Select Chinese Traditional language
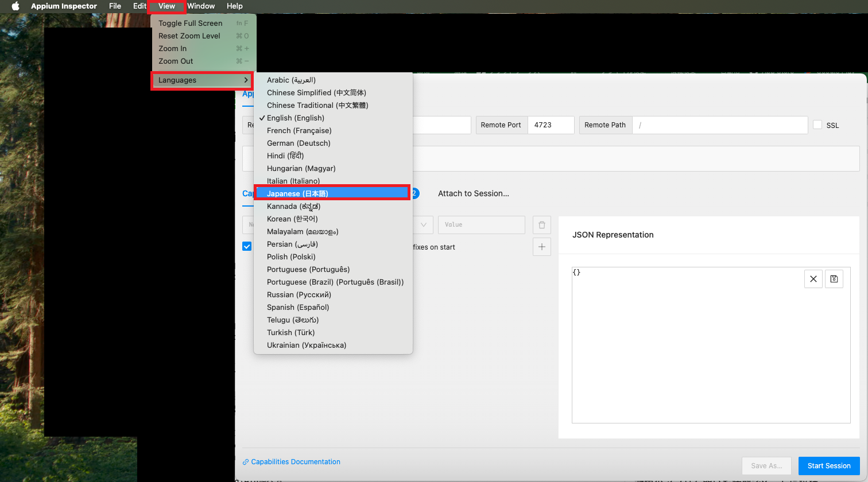Viewport: 868px width, 482px height. (x=333, y=106)
